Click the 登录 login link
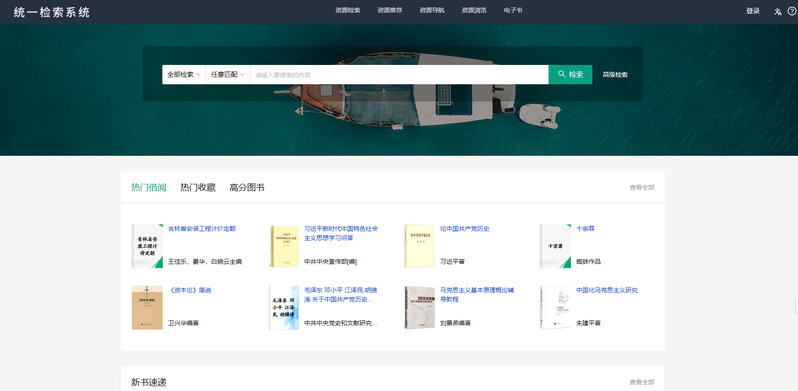The height and width of the screenshot is (391, 798). (753, 11)
